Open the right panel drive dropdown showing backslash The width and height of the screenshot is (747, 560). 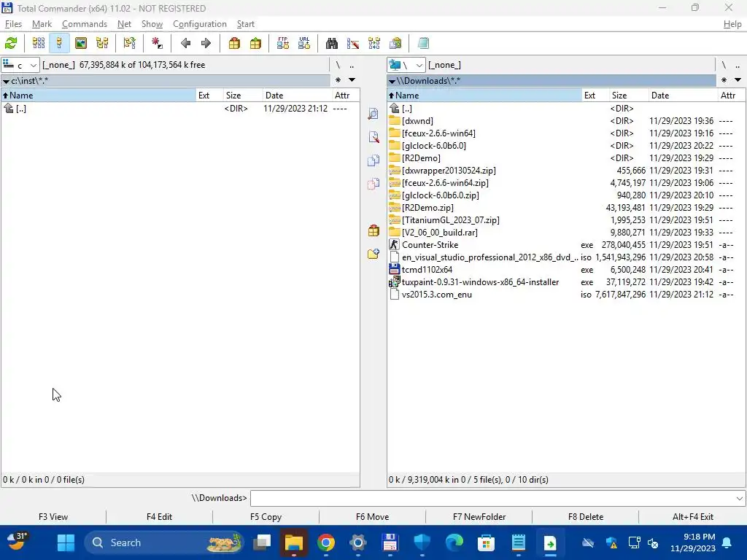(x=406, y=65)
